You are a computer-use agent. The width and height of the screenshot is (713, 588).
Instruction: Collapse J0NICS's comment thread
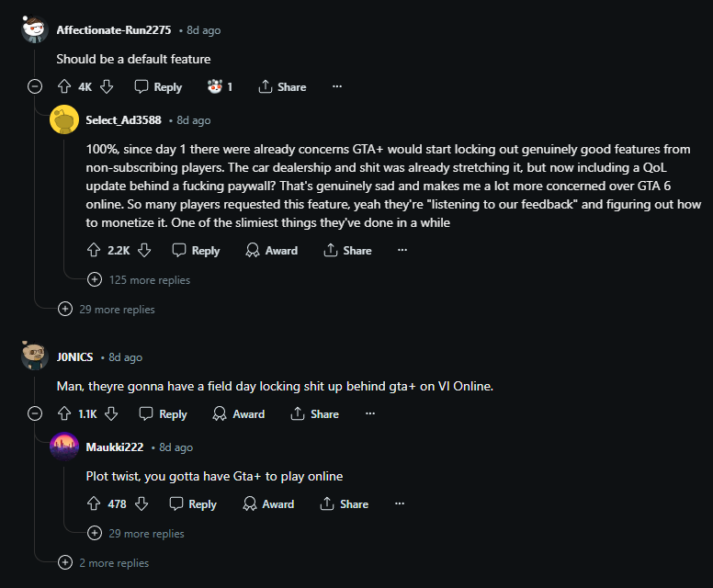[35, 413]
